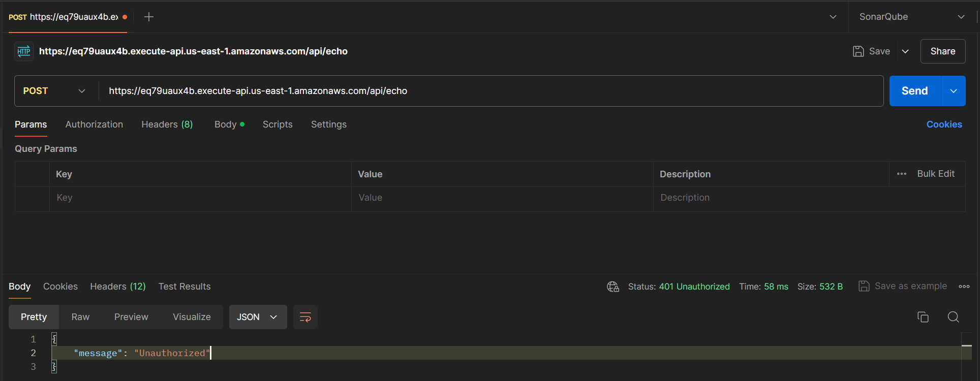Click the query param Value field
The height and width of the screenshot is (381, 980).
tap(502, 198)
